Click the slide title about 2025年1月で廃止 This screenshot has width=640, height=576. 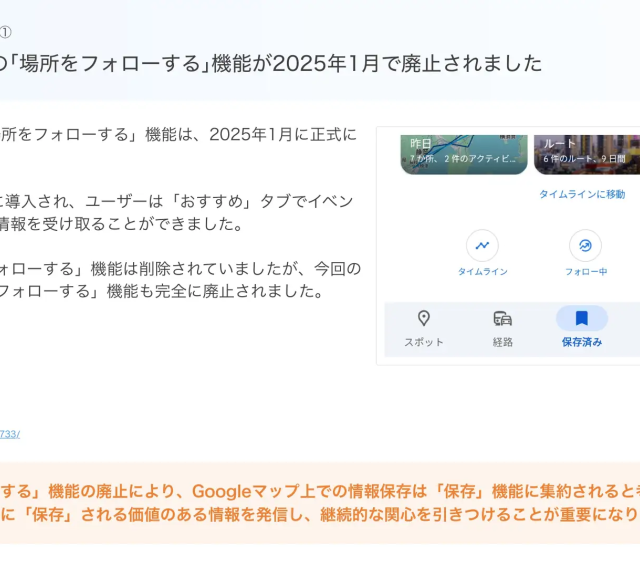pos(270,64)
